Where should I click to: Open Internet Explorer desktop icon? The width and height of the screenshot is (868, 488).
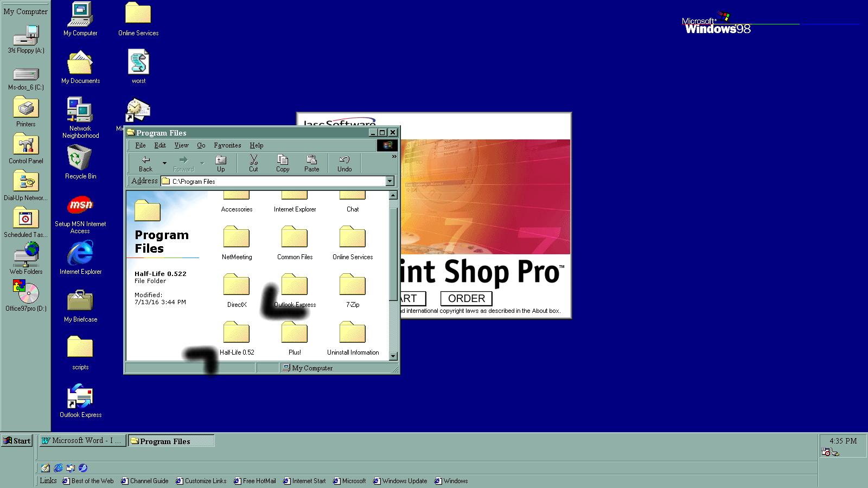[80, 258]
